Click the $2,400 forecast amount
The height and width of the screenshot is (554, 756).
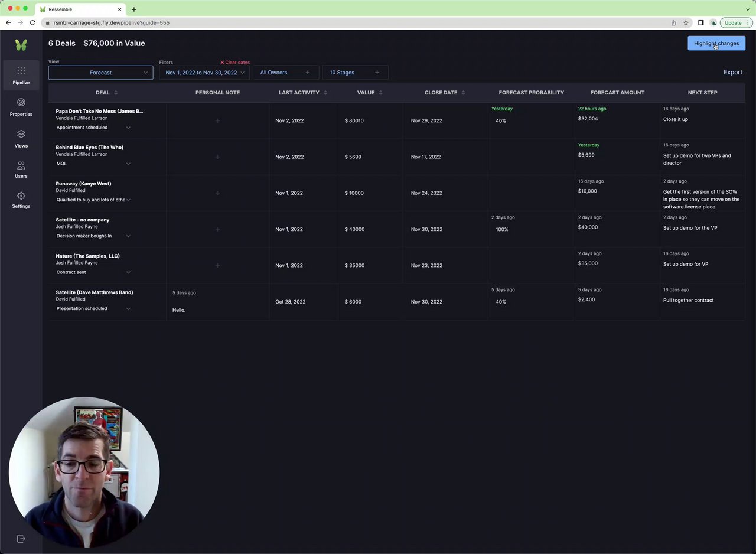tap(586, 299)
